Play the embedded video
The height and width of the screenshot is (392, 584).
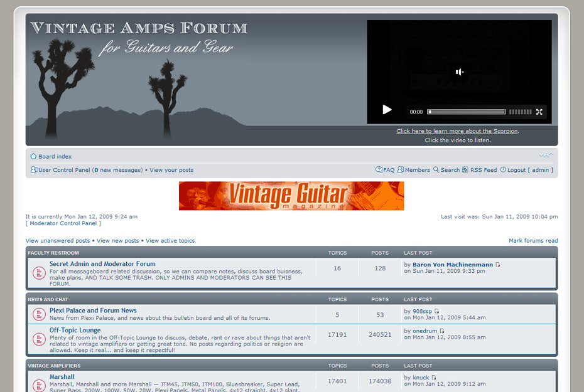pos(387,110)
